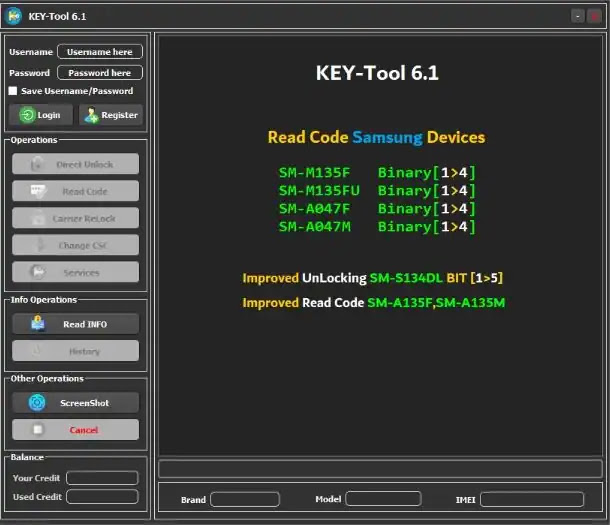Run Read INFO operation
The height and width of the screenshot is (525, 610).
coord(75,324)
